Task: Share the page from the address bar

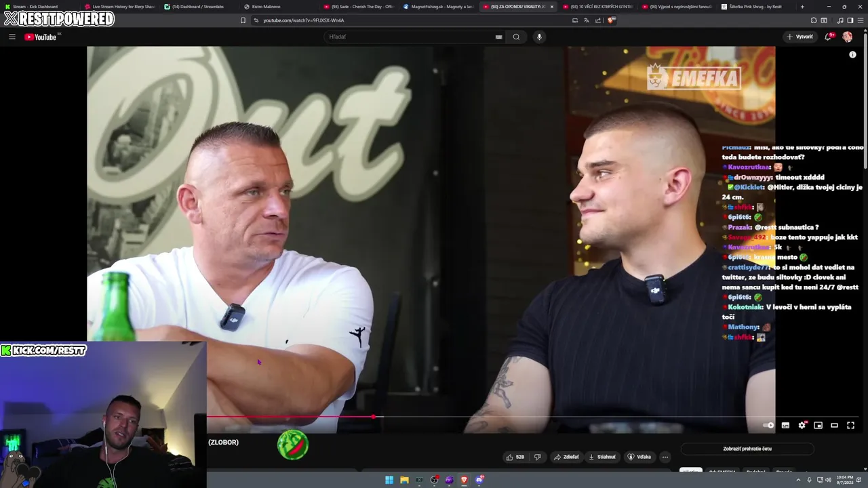Action: point(598,20)
